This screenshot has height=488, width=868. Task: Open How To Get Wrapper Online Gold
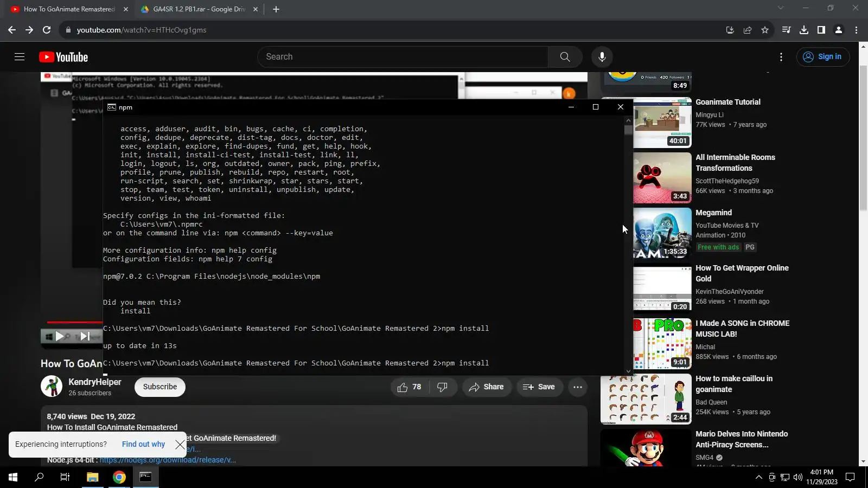pos(742,273)
